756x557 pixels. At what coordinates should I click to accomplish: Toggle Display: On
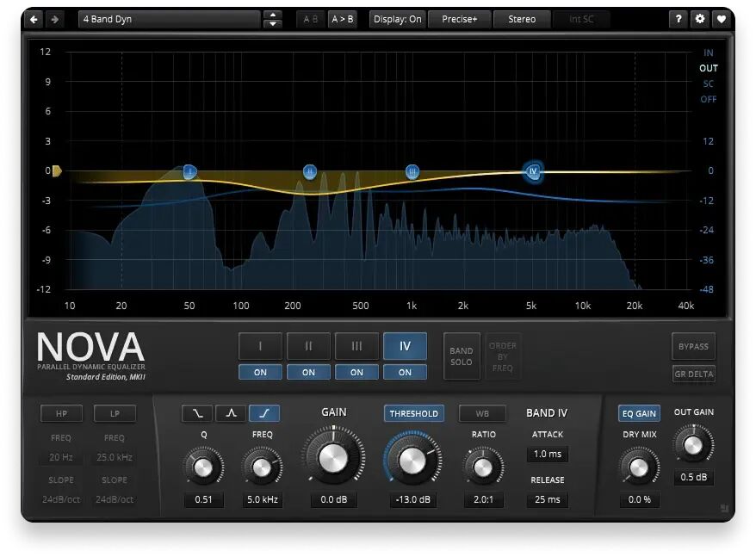pos(397,19)
